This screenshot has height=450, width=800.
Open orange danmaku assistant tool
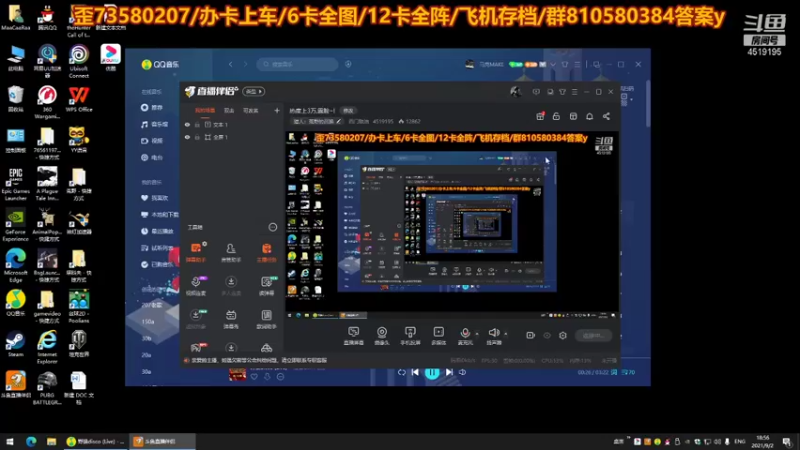[196, 252]
